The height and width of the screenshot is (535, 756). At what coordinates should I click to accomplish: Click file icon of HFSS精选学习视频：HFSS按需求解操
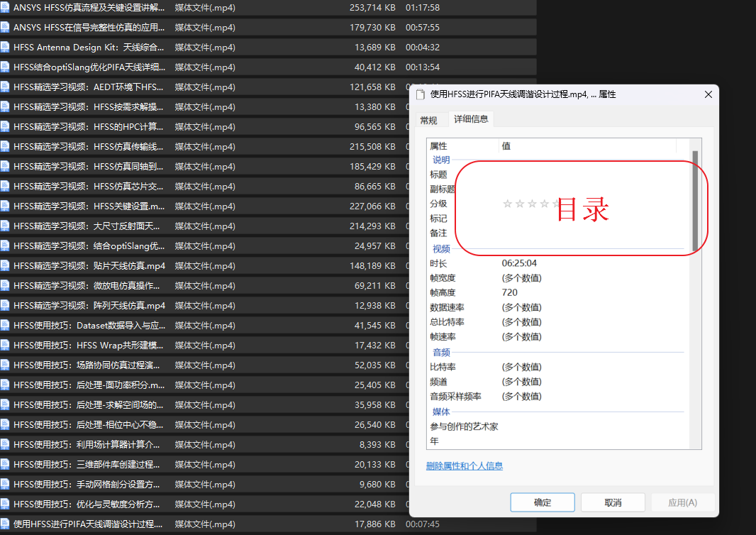click(5, 106)
